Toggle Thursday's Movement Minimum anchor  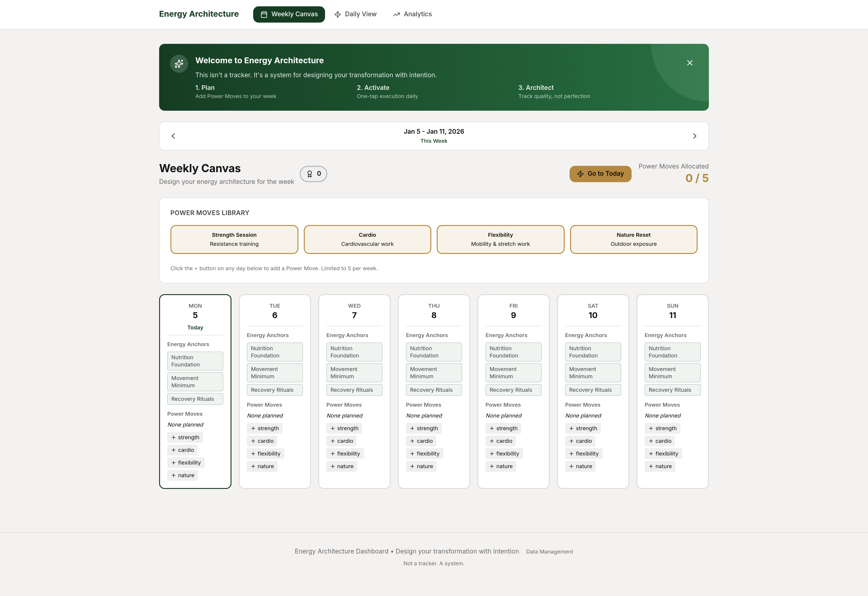(x=434, y=373)
